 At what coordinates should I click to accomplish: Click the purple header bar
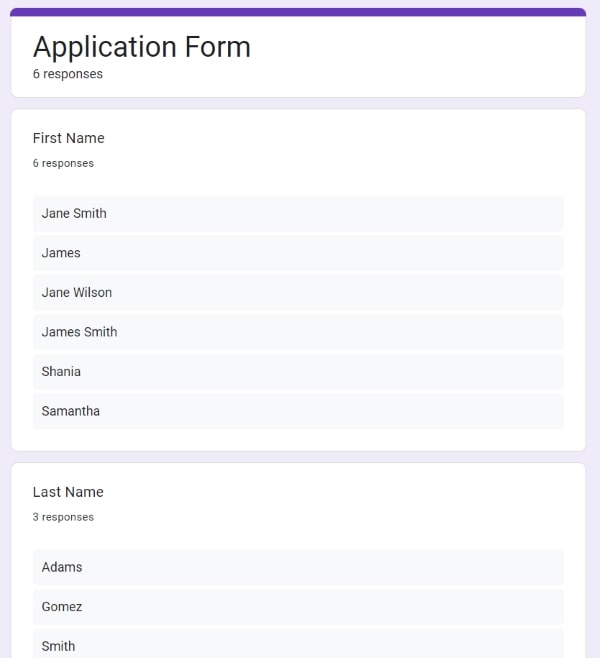(x=298, y=12)
